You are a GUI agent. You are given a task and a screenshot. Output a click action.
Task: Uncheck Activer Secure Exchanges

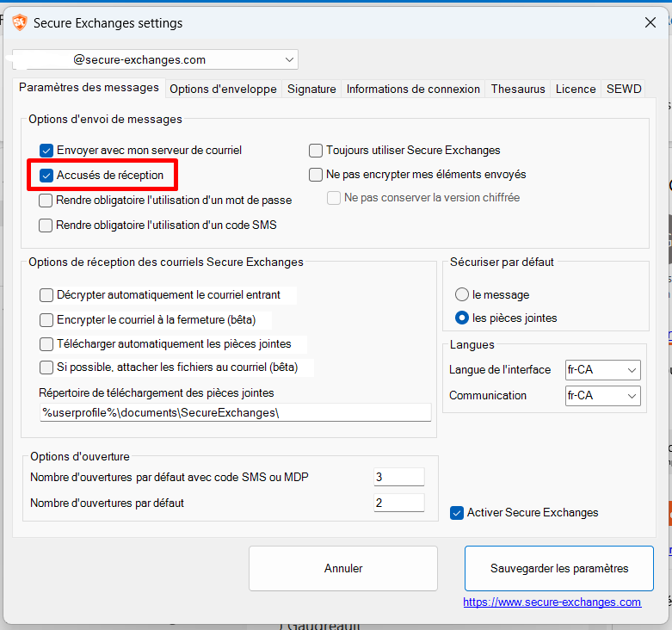click(457, 513)
